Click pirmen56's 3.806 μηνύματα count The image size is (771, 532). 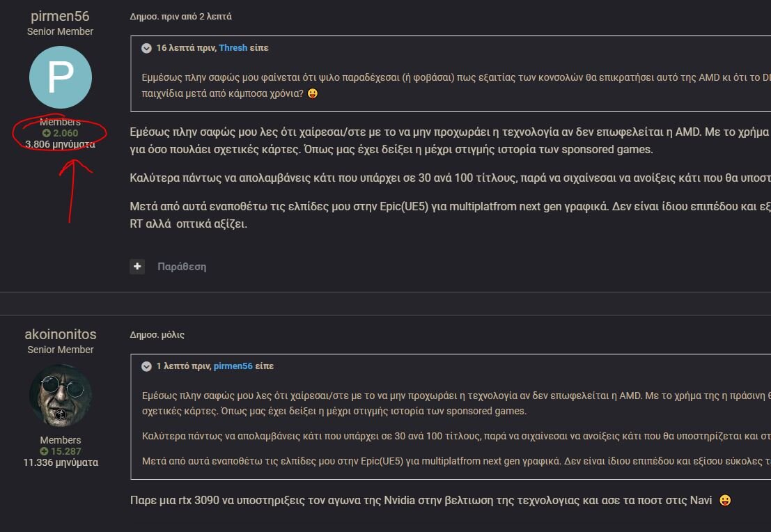coord(60,145)
